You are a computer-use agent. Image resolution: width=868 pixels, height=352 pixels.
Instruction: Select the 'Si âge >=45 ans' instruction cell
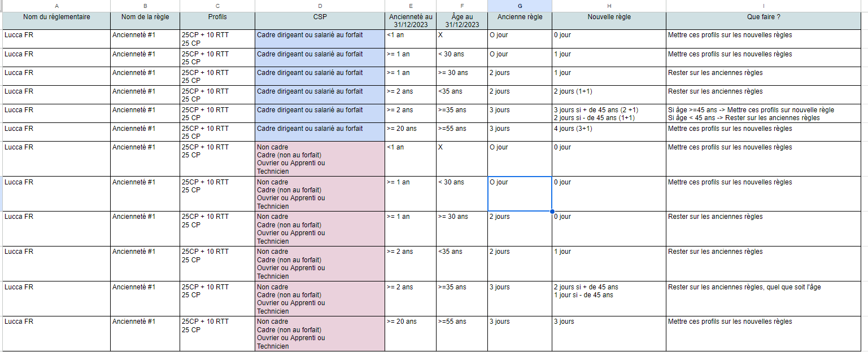click(766, 113)
